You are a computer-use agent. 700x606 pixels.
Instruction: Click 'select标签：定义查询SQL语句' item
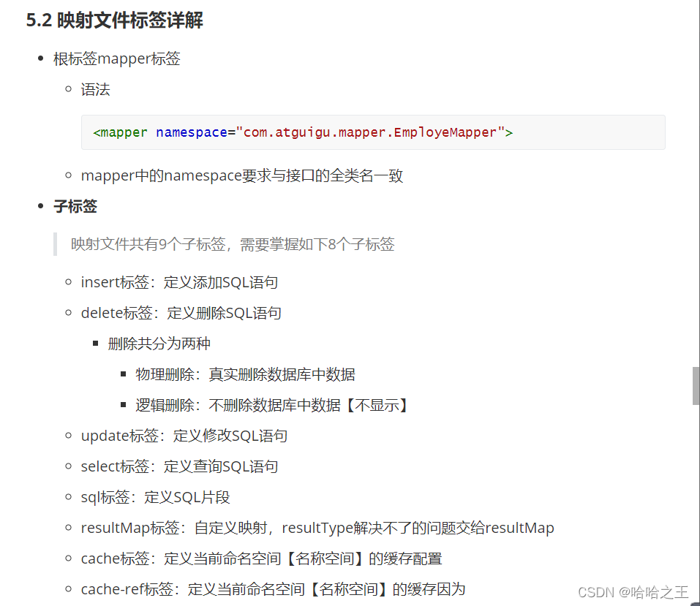[179, 466]
